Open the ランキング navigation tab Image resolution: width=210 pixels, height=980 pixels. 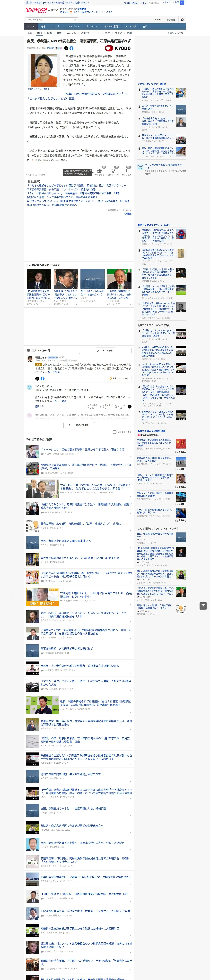[x=130, y=27]
